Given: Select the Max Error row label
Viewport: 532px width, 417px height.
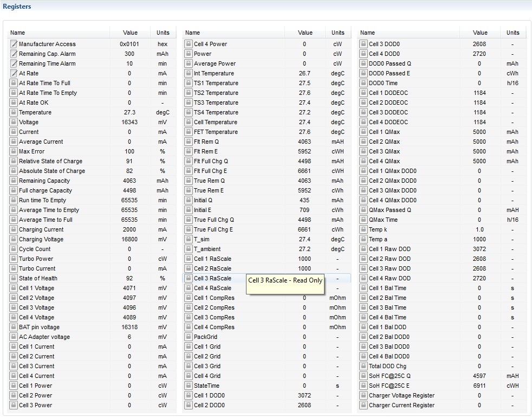Looking at the screenshot, I should pos(31,151).
